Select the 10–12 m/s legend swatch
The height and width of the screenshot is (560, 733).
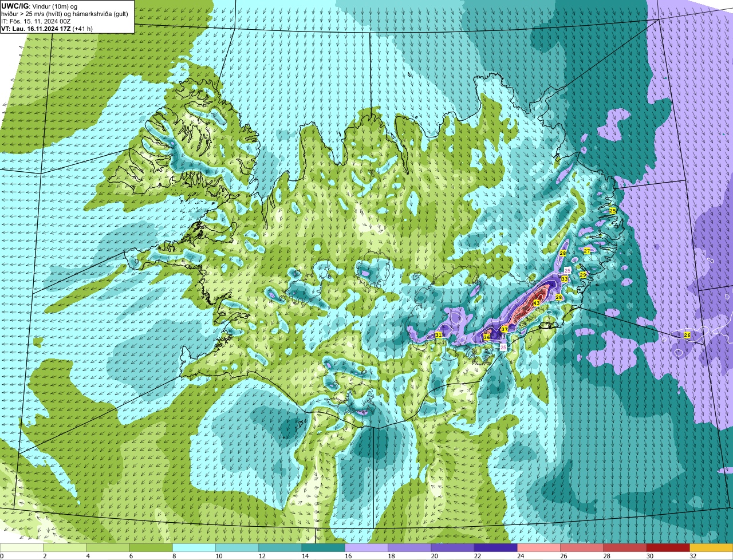tap(237, 547)
